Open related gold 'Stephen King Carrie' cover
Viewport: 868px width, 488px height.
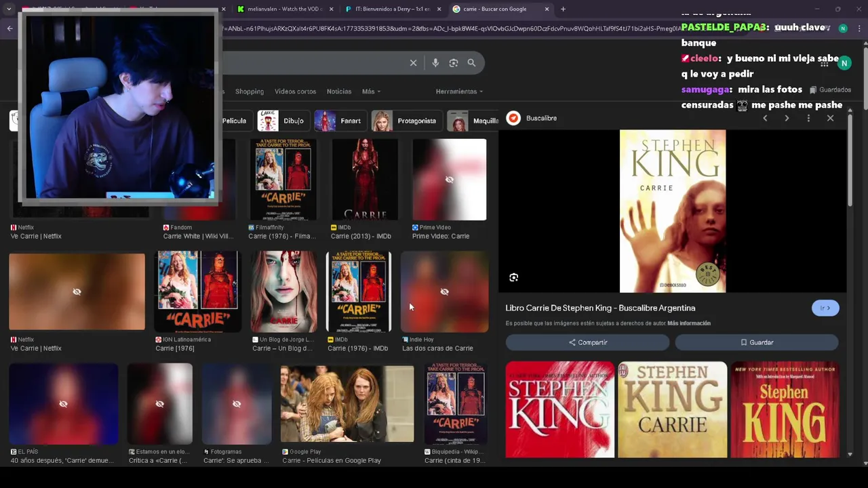673,409
